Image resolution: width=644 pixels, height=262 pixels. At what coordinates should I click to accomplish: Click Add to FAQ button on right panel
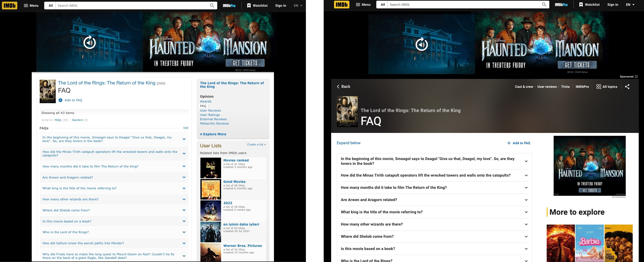[518, 143]
